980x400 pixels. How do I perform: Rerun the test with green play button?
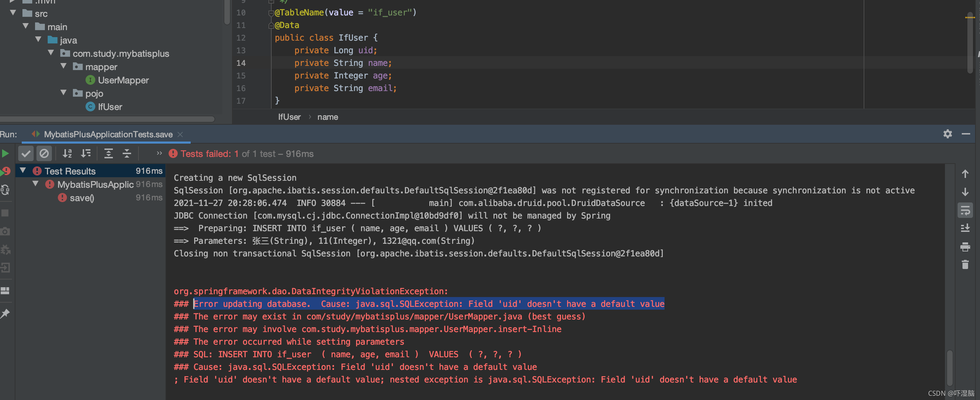[5, 154]
